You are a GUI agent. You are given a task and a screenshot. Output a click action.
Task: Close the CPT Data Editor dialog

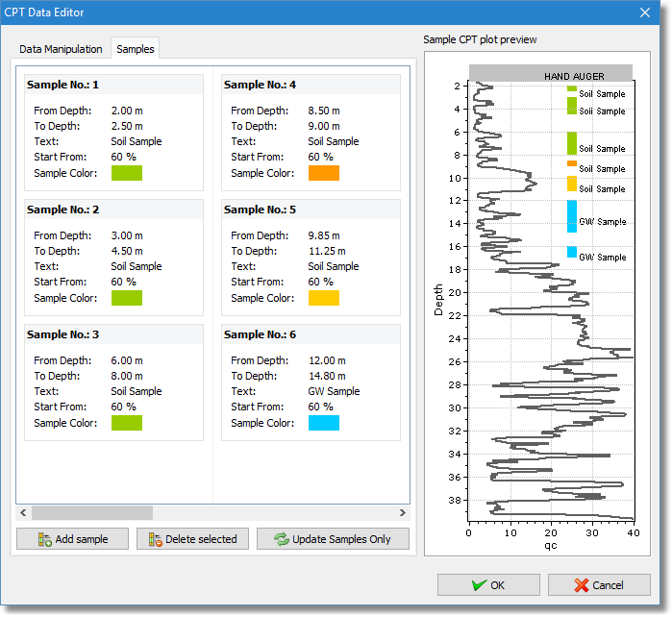click(x=645, y=12)
